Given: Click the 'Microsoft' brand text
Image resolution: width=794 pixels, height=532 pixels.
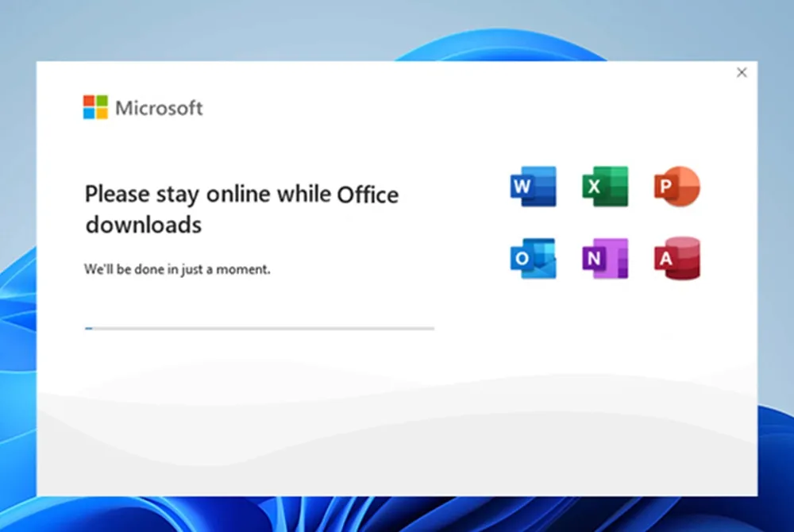Looking at the screenshot, I should pyautogui.click(x=159, y=108).
